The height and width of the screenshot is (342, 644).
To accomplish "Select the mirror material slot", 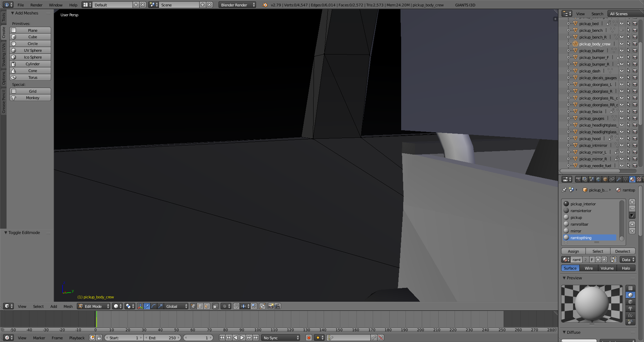I will pyautogui.click(x=590, y=231).
